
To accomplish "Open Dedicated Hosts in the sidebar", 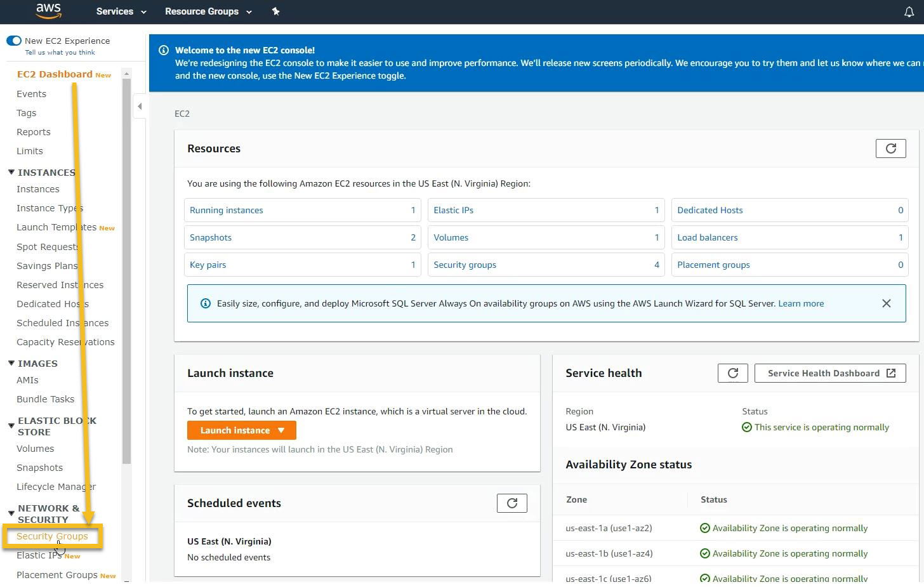I will (x=53, y=304).
